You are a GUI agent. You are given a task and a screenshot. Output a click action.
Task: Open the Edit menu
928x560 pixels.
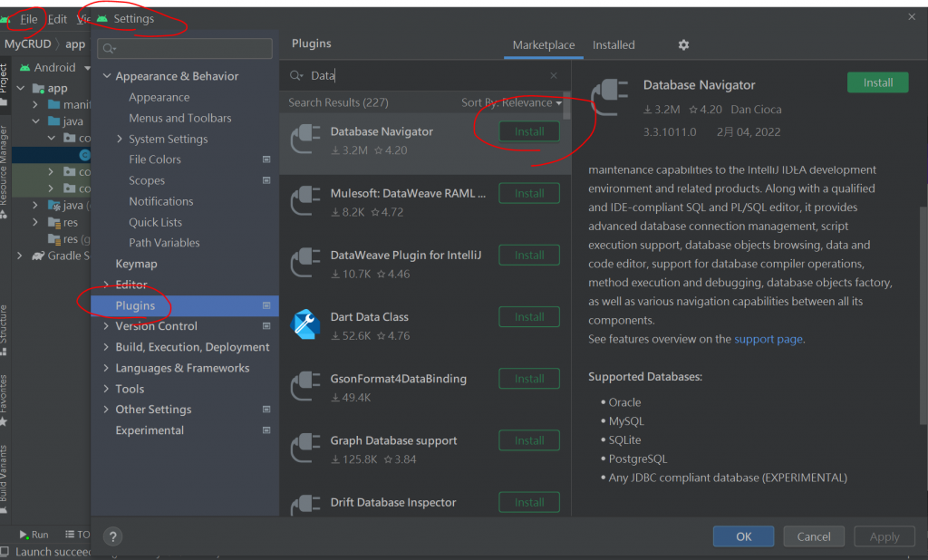(57, 19)
